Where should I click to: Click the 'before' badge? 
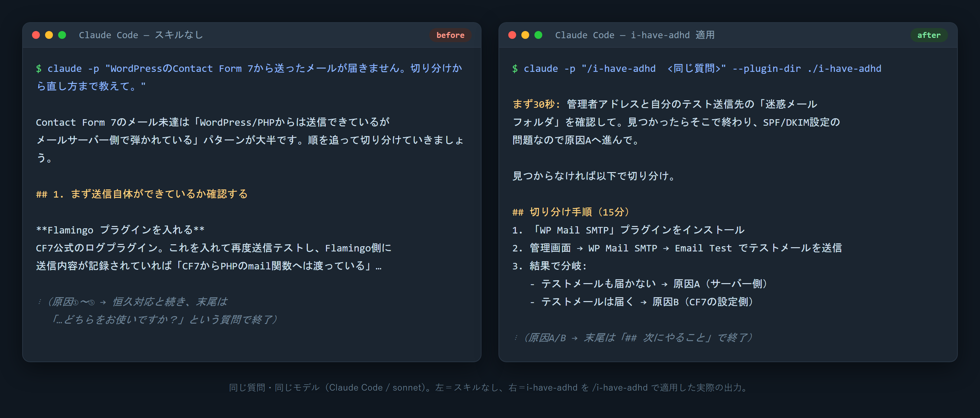pos(450,35)
